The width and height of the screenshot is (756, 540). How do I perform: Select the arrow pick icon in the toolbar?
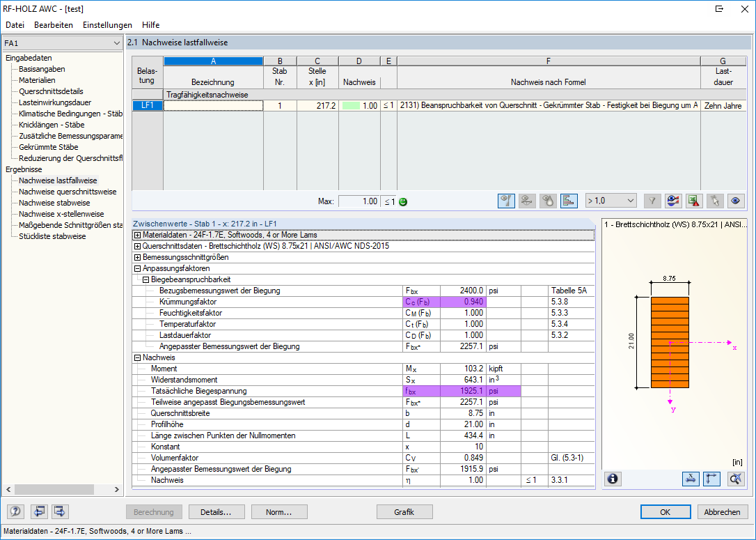coord(715,201)
